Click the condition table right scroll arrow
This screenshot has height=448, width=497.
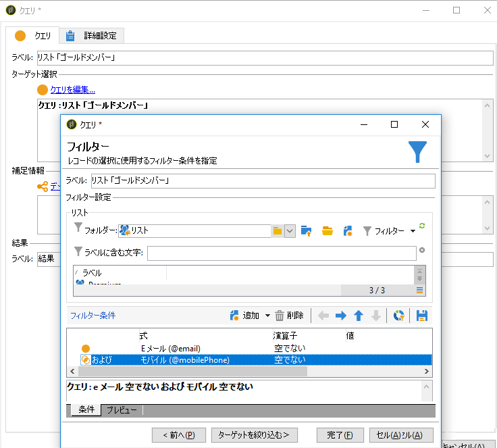tap(426, 371)
